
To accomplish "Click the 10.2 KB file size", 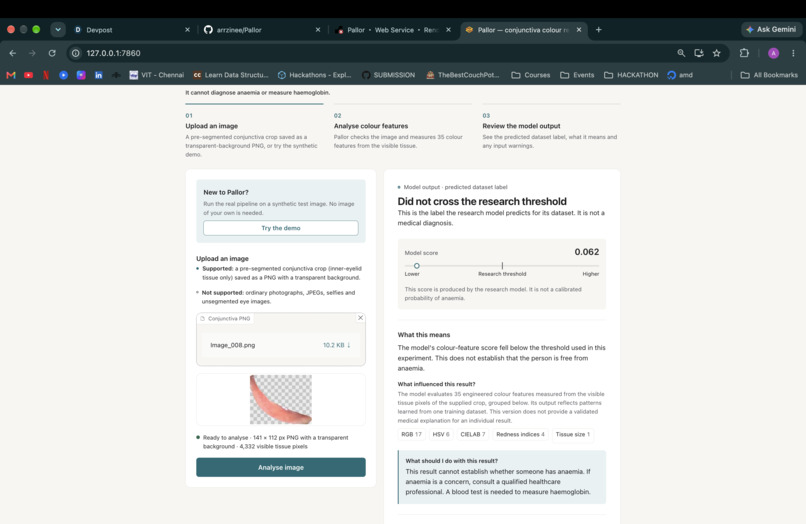I will [x=333, y=345].
